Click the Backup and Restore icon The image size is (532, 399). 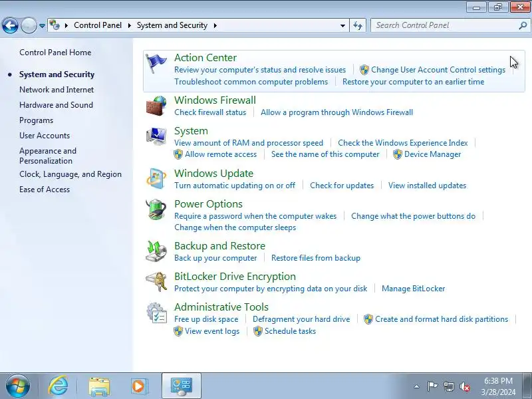coord(156,251)
